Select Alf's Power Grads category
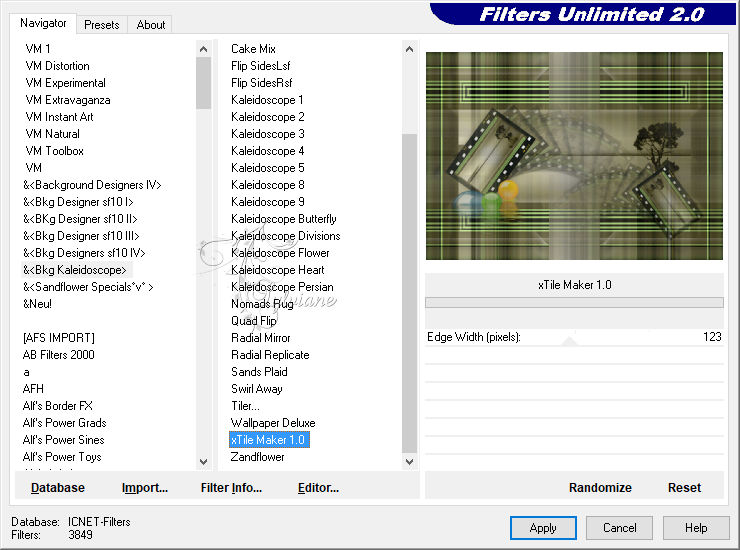The image size is (740, 550). (x=64, y=423)
